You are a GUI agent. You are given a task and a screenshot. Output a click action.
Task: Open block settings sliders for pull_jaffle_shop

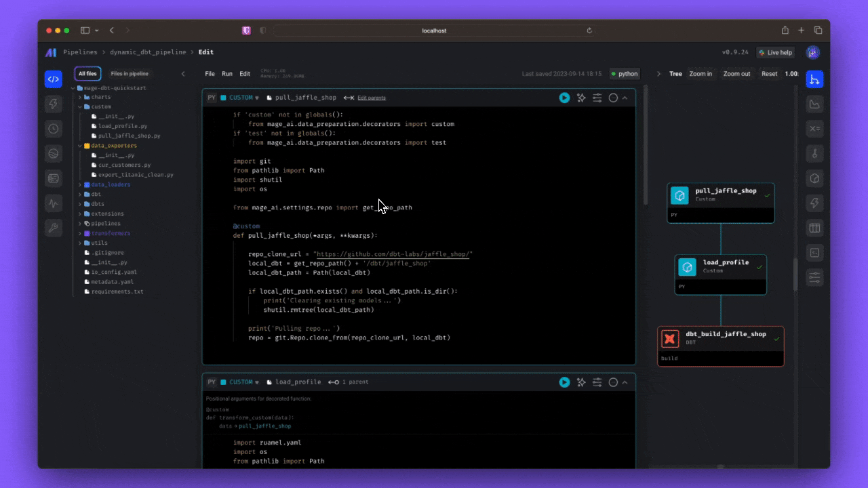click(x=597, y=98)
